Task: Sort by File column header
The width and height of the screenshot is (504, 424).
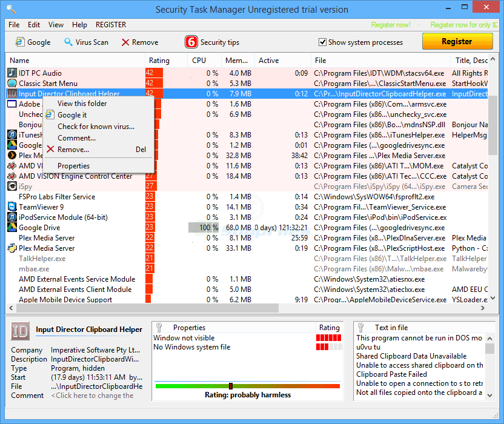Action: [x=380, y=61]
